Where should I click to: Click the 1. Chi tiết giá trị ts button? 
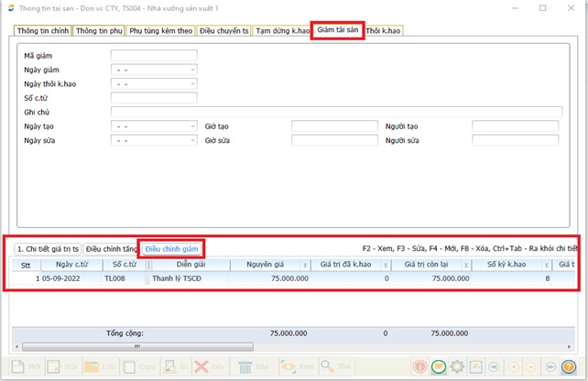point(48,248)
